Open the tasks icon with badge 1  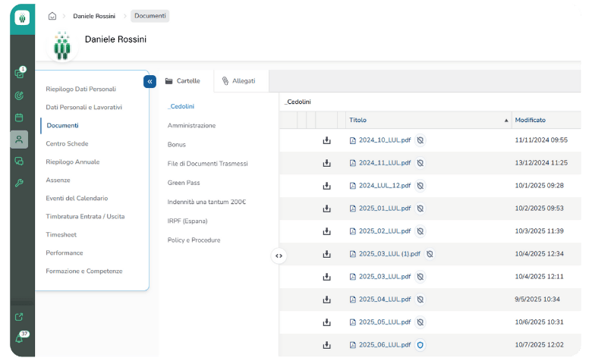click(19, 73)
